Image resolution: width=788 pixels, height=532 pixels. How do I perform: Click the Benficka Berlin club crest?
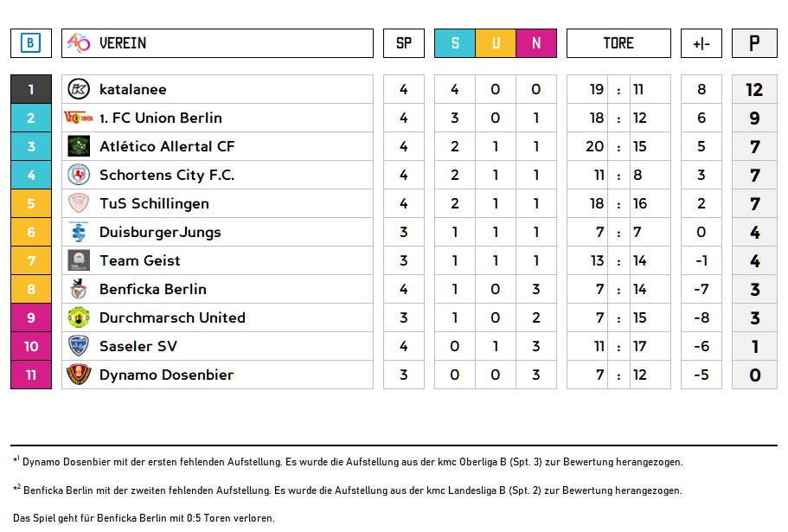point(79,289)
